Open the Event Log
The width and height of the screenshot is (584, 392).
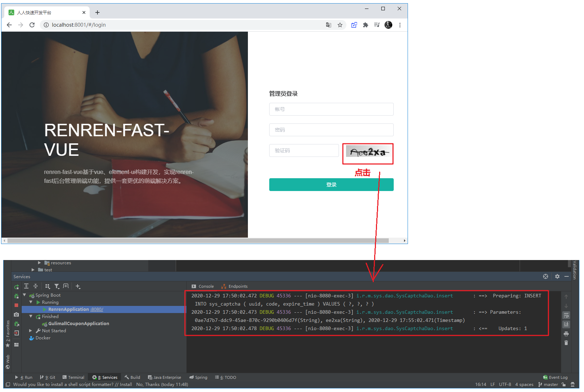coord(555,377)
